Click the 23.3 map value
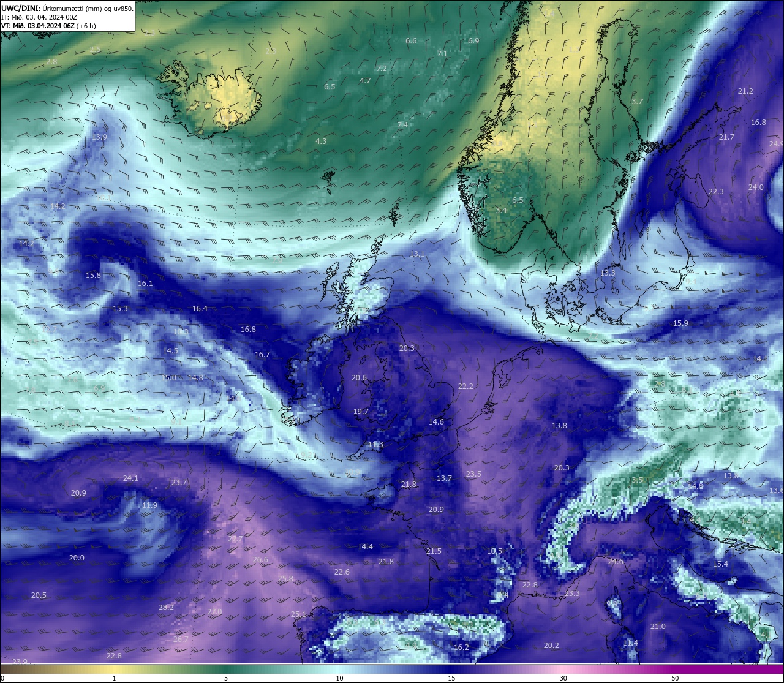The width and height of the screenshot is (784, 683). click(572, 594)
